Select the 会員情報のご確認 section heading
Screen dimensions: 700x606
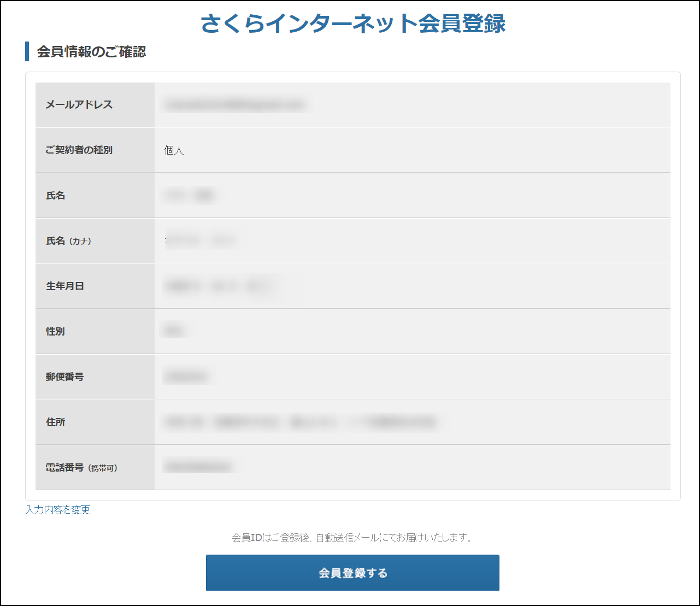coord(91,52)
